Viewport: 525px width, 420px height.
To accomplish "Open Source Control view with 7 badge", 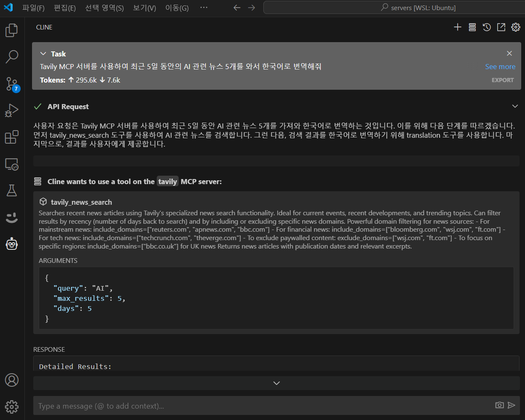I will tap(12, 84).
